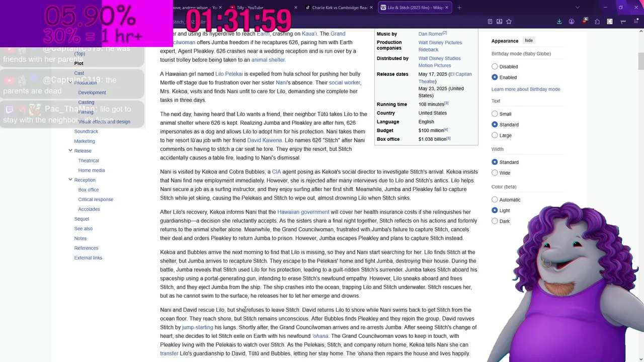The height and width of the screenshot is (362, 644).
Task: Open the browser account profile icon
Action: click(x=572, y=22)
